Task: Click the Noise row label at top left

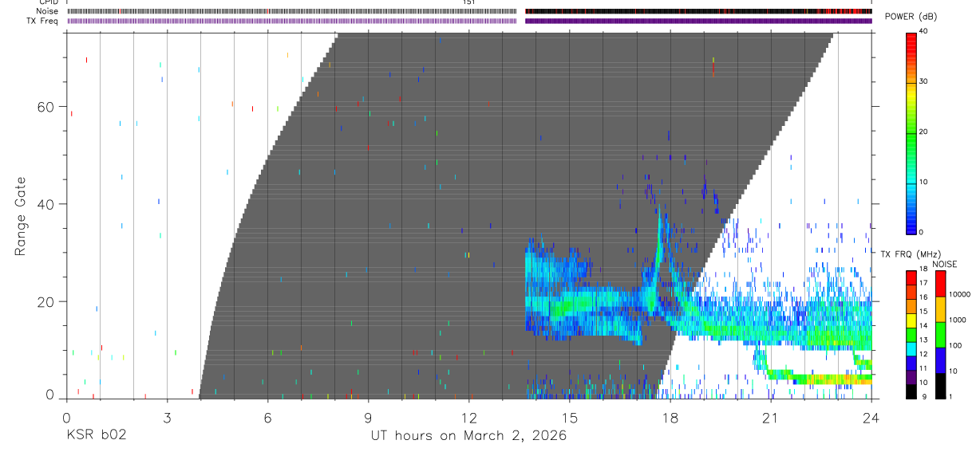Action: coord(46,11)
